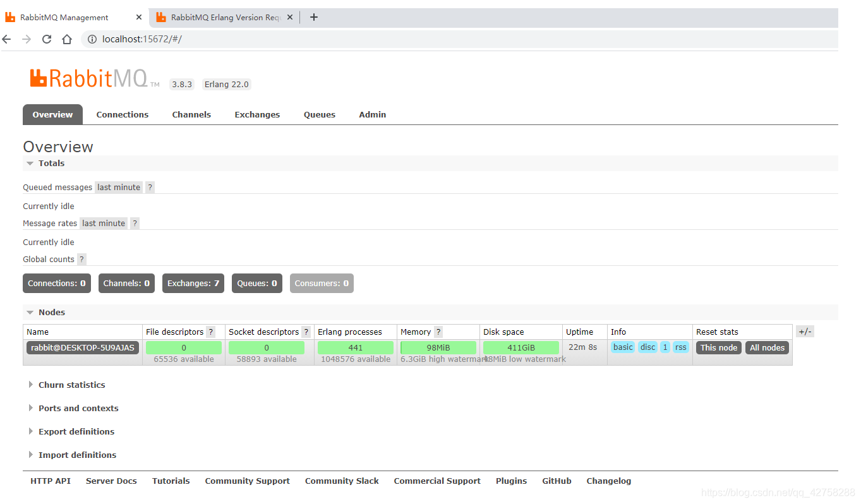Expand Ports and contexts section
The height and width of the screenshot is (504, 861).
73,408
